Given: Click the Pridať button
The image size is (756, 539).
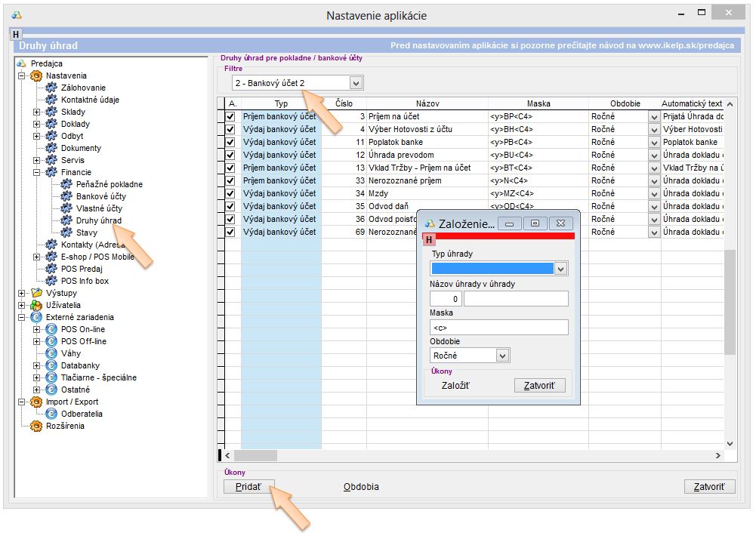Looking at the screenshot, I should click(248, 487).
